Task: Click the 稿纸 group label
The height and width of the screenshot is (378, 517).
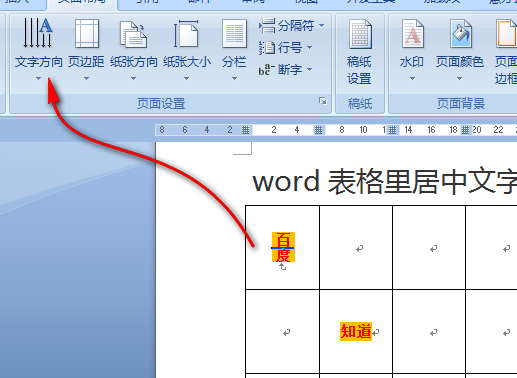Action: click(x=360, y=104)
